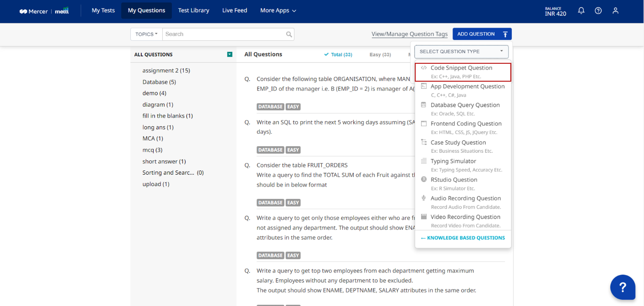The height and width of the screenshot is (306, 644).
Task: Click the RStudio Question icon
Action: (423, 179)
